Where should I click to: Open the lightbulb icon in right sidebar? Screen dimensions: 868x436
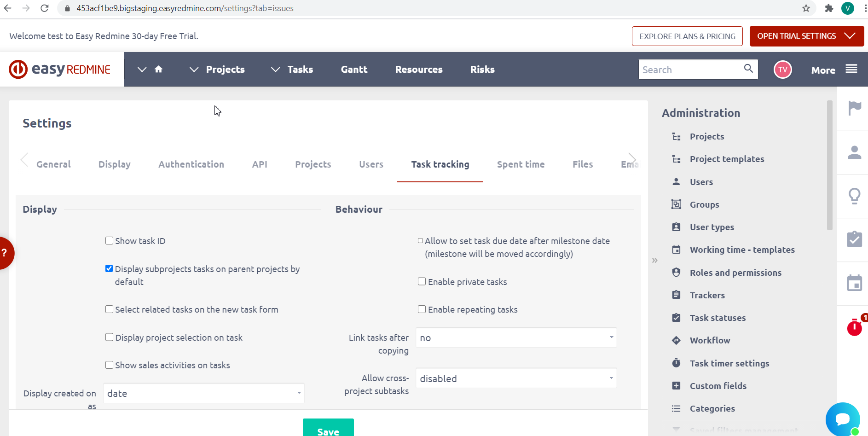[854, 196]
